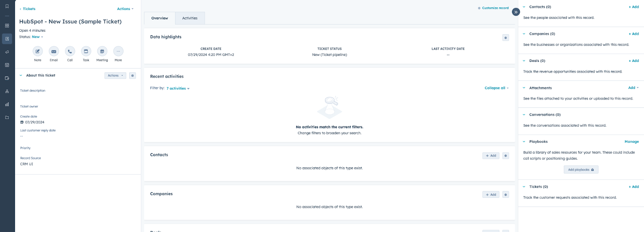Click the bookmark icon in the left sidebar

(7, 6)
